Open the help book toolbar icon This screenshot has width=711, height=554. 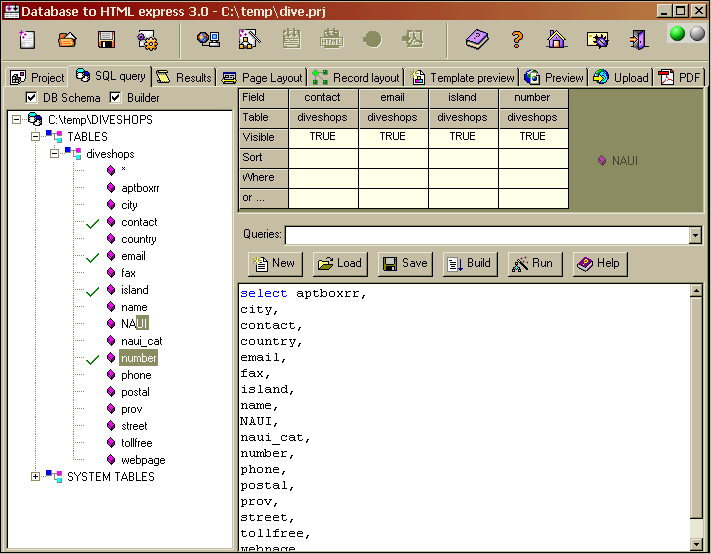(x=477, y=39)
